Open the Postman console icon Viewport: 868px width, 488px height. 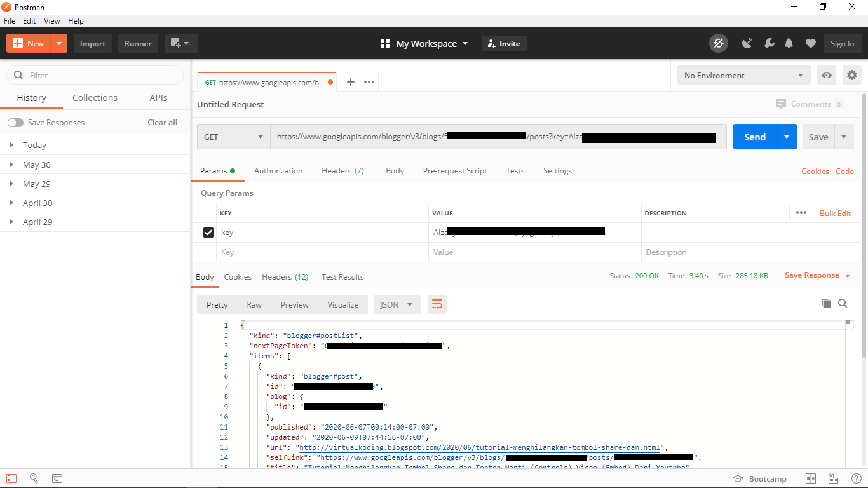(x=57, y=478)
